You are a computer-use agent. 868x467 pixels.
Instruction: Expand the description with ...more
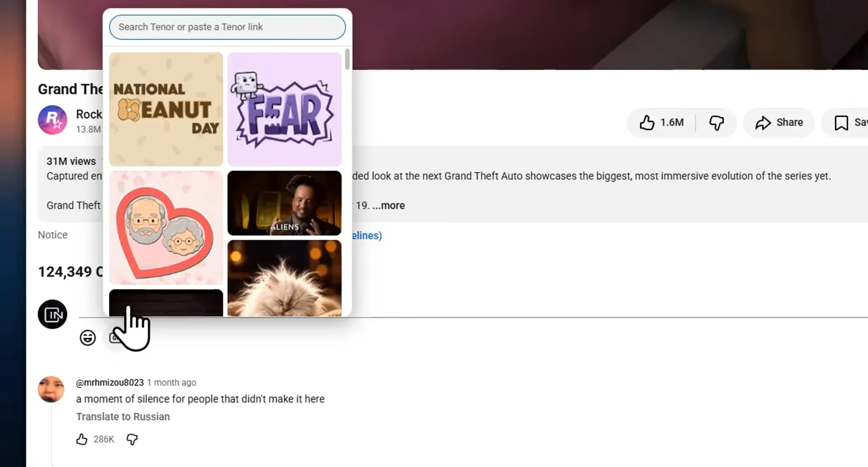[389, 205]
